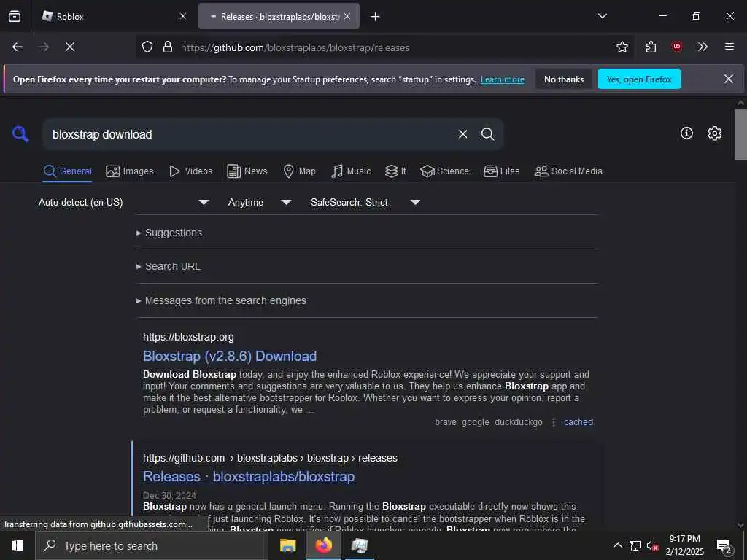Open the uBlock Origin extension icon
747x560 pixels.
pyautogui.click(x=677, y=47)
